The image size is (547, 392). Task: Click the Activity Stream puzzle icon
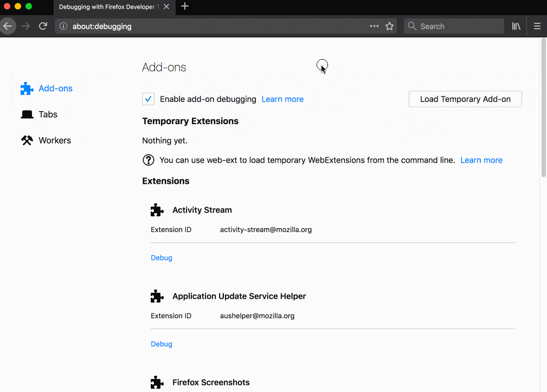click(157, 210)
